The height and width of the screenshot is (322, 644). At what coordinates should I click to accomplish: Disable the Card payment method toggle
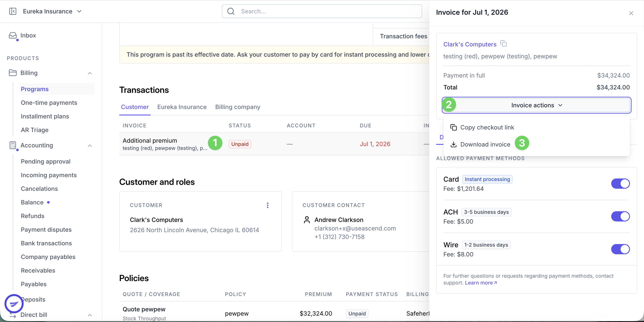point(620,184)
